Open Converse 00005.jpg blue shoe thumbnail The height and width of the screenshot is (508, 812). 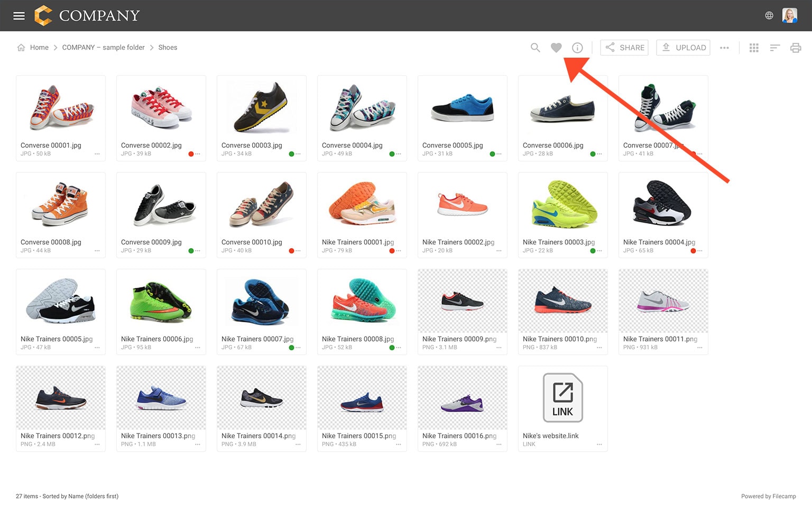(x=463, y=108)
